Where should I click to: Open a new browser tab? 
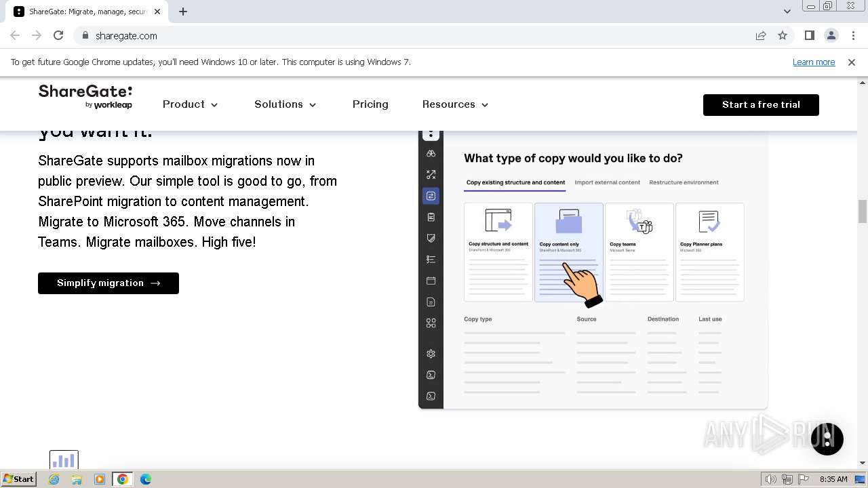pyautogui.click(x=183, y=12)
